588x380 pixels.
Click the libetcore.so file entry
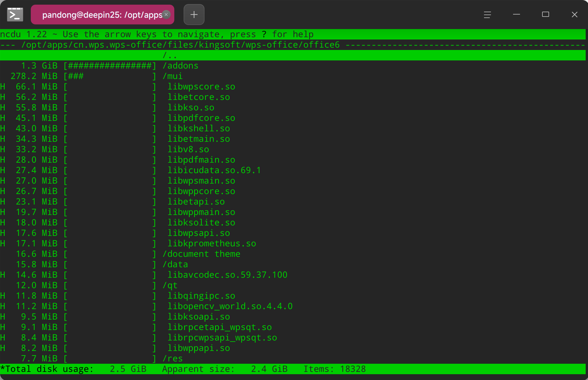pos(199,97)
